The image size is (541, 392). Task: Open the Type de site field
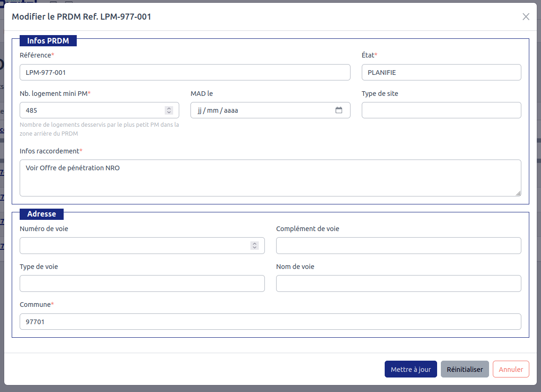click(x=441, y=110)
